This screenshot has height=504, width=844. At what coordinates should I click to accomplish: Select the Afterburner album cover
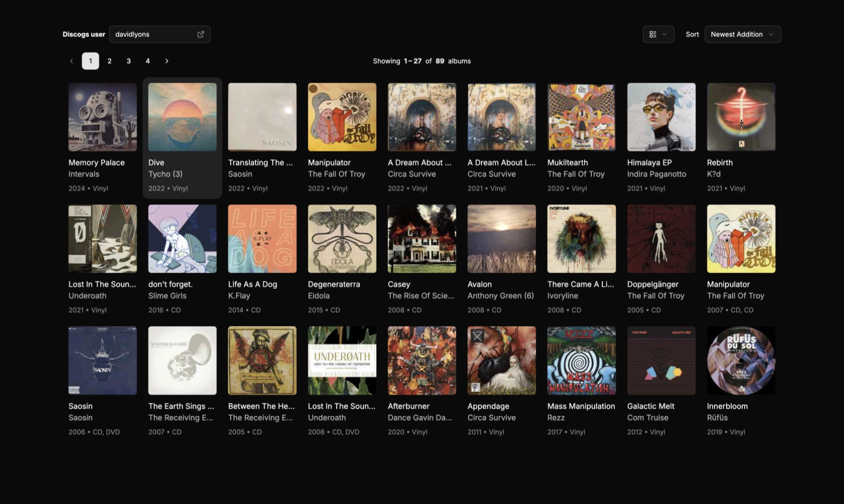pyautogui.click(x=422, y=360)
